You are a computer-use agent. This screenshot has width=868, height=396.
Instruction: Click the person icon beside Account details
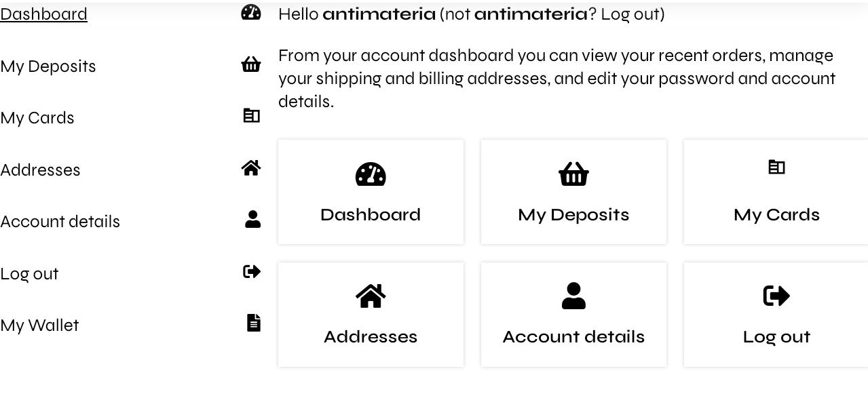click(252, 219)
